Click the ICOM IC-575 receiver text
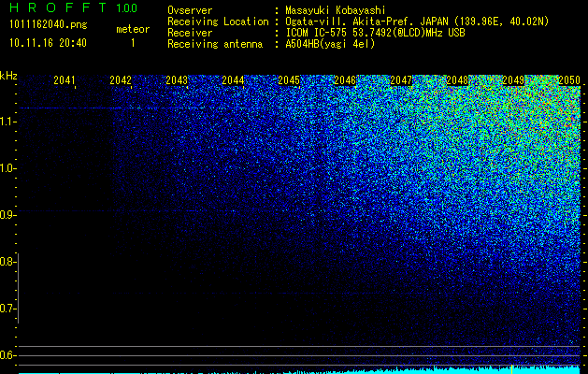Image resolution: width=588 pixels, height=374 pixels. (375, 33)
